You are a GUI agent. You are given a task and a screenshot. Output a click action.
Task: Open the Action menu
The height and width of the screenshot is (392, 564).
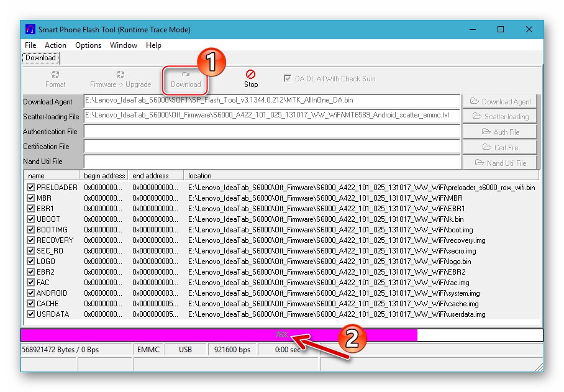[55, 45]
